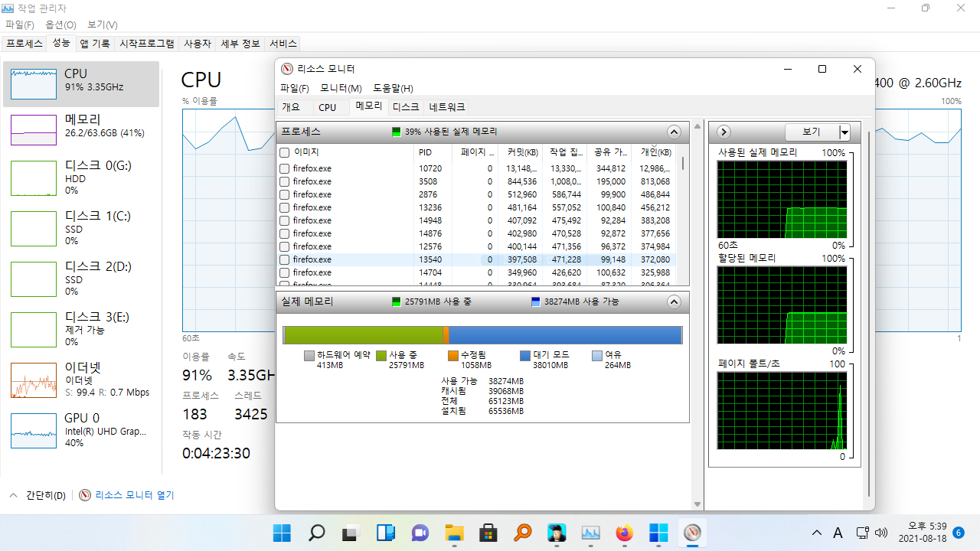Open the volume tray icon
This screenshot has height=551, width=980.
pyautogui.click(x=880, y=533)
